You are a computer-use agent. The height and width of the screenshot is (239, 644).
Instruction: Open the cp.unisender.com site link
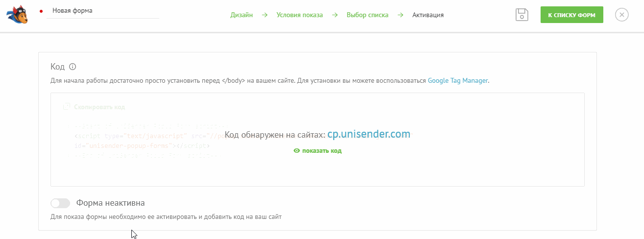(369, 134)
